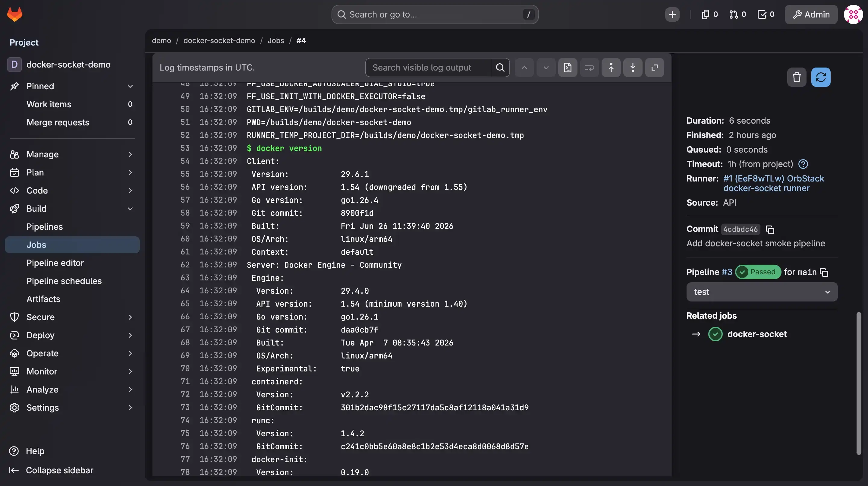Image resolution: width=868 pixels, height=486 pixels.
Task: Open merge requests counter in top bar
Action: point(737,14)
